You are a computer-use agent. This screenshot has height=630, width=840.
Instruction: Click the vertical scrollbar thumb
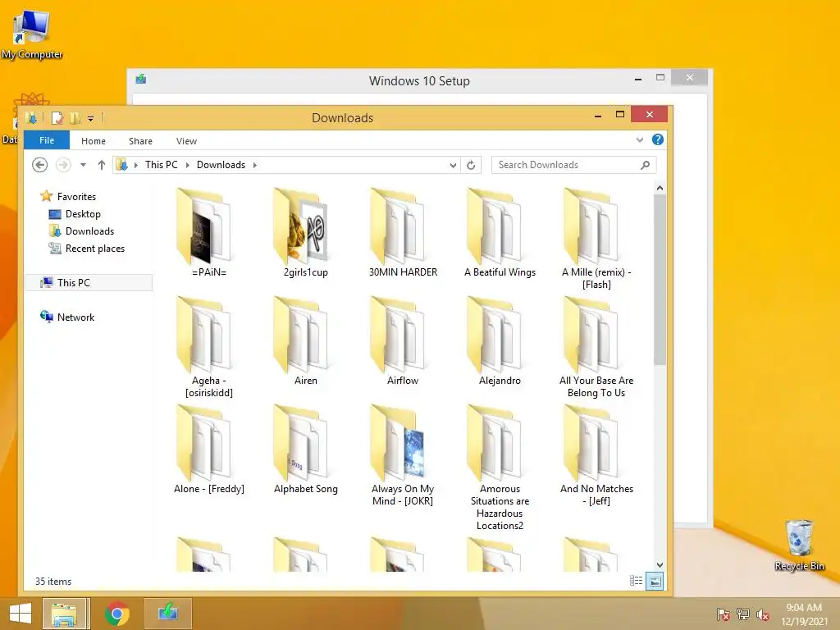(x=660, y=281)
